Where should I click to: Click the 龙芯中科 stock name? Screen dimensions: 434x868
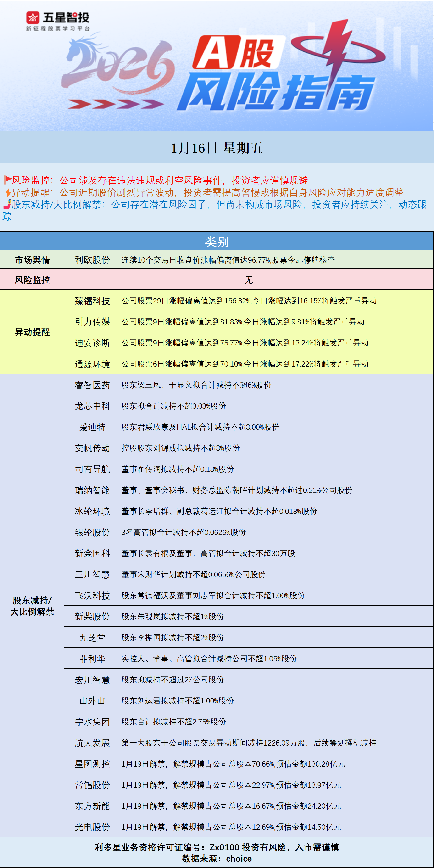click(x=92, y=406)
